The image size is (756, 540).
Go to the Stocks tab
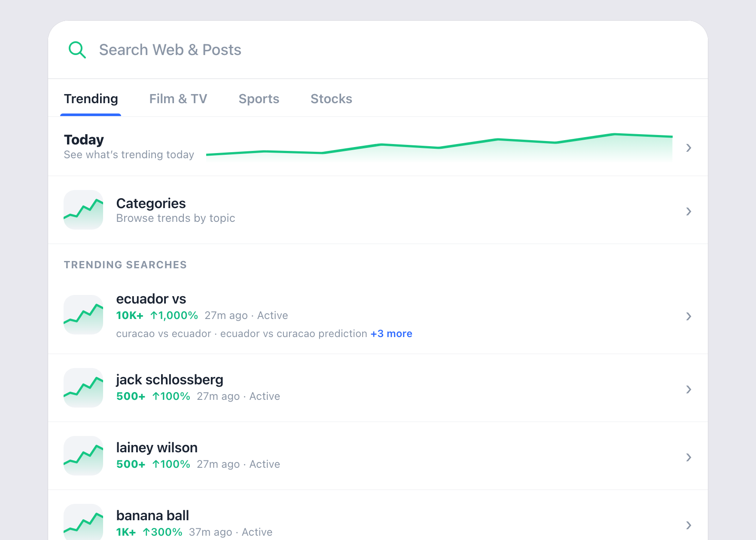(331, 99)
